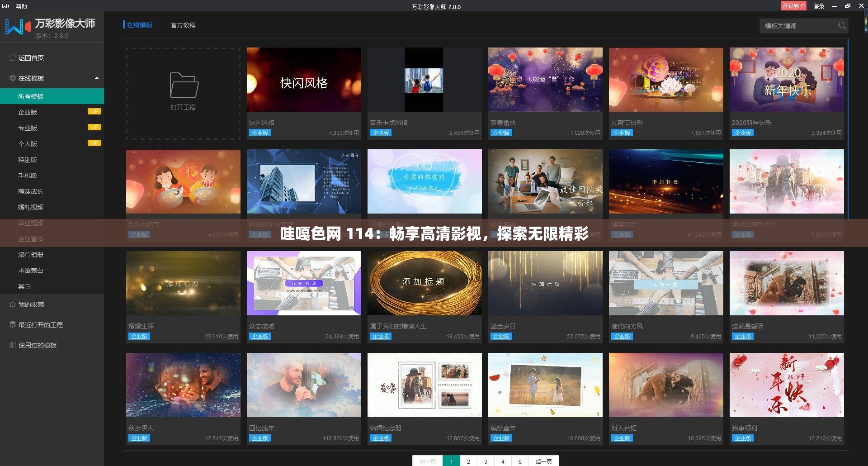
Task: Click the current page 1 button
Action: 451,461
